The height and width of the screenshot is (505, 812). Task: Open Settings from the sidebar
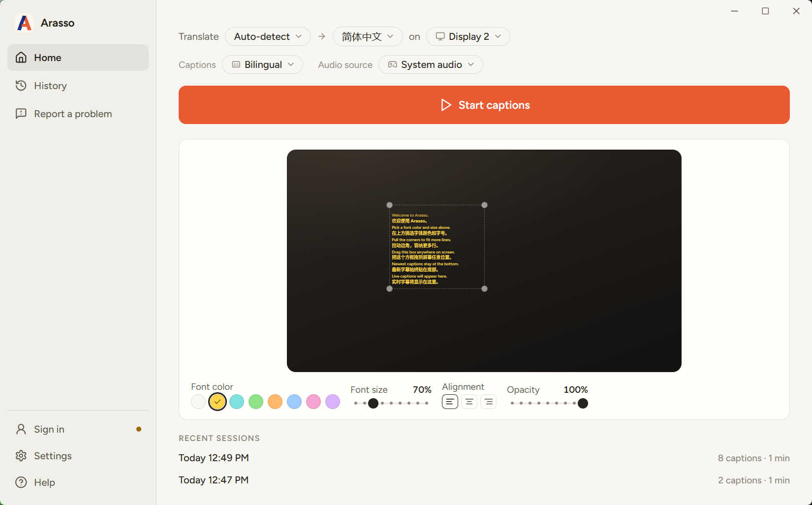coord(78,456)
